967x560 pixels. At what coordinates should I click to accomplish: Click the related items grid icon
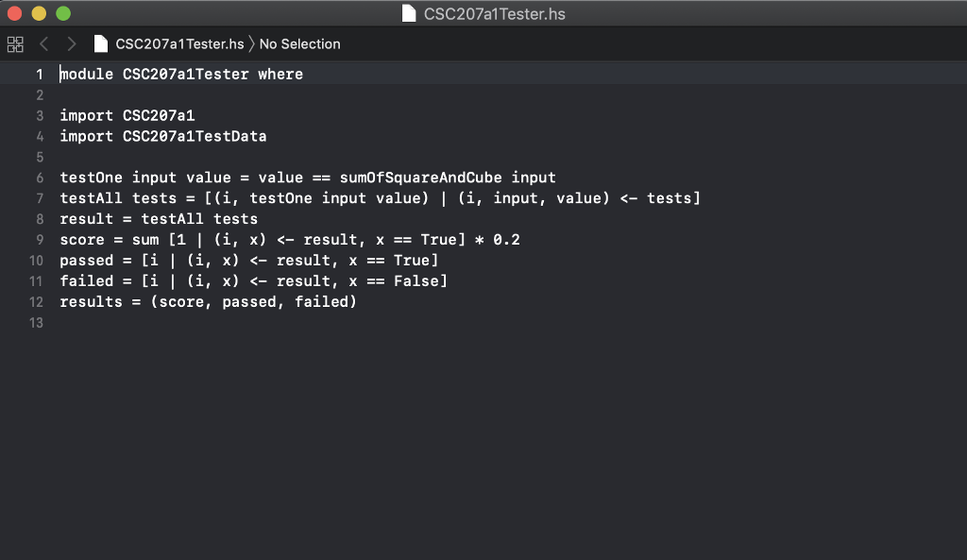coord(15,43)
